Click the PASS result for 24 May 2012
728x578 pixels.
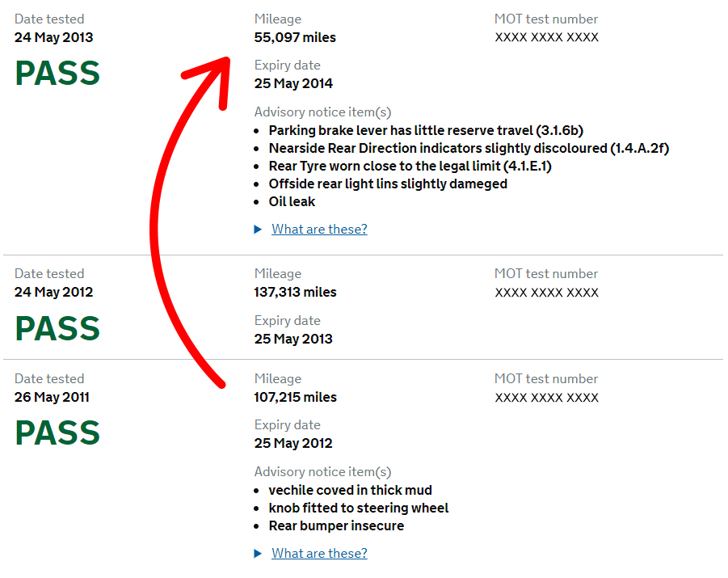click(57, 328)
